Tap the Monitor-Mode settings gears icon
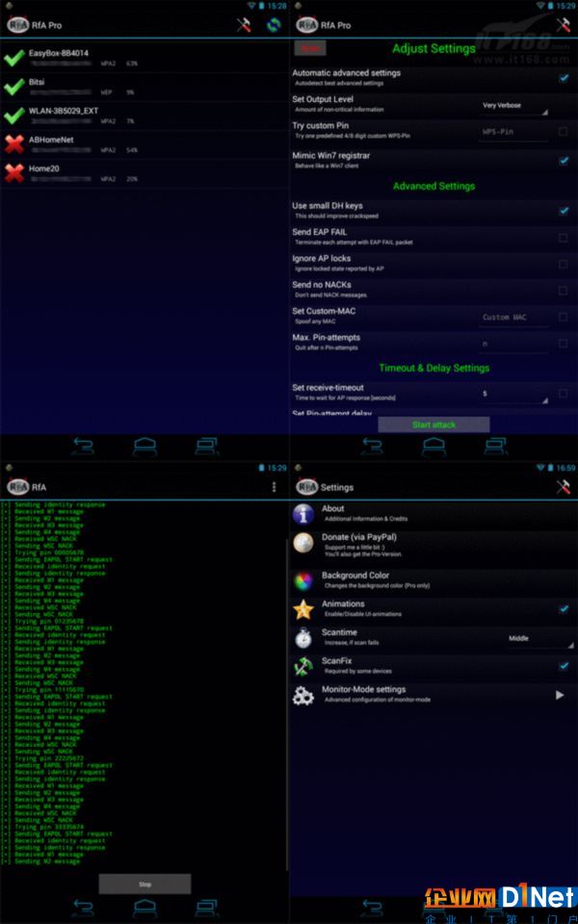 click(x=303, y=695)
